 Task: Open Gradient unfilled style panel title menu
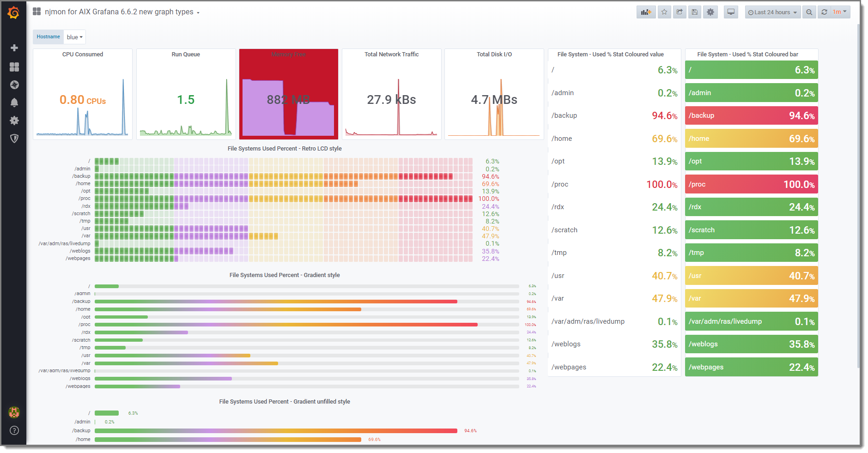[x=285, y=402]
